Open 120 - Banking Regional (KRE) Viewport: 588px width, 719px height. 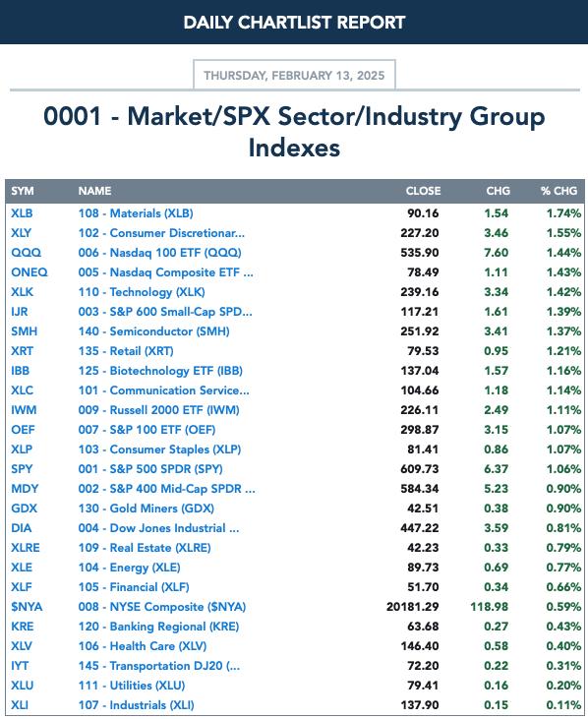point(158,627)
